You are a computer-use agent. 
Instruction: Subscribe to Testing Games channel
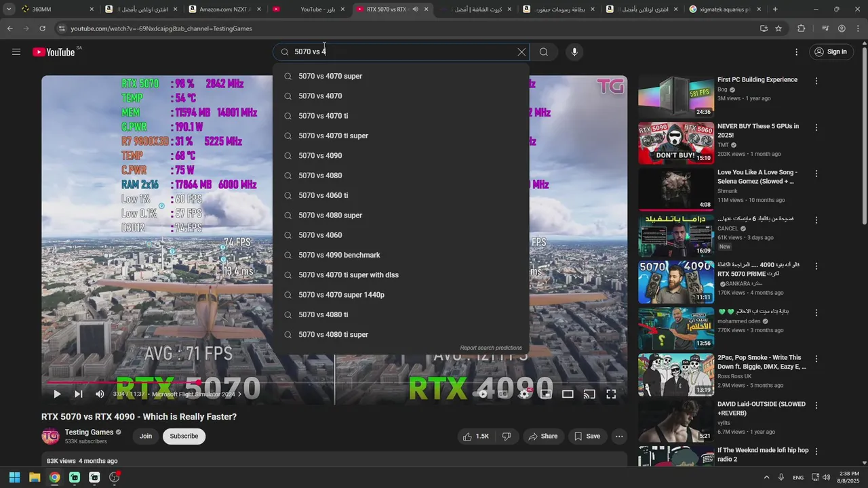(184, 436)
